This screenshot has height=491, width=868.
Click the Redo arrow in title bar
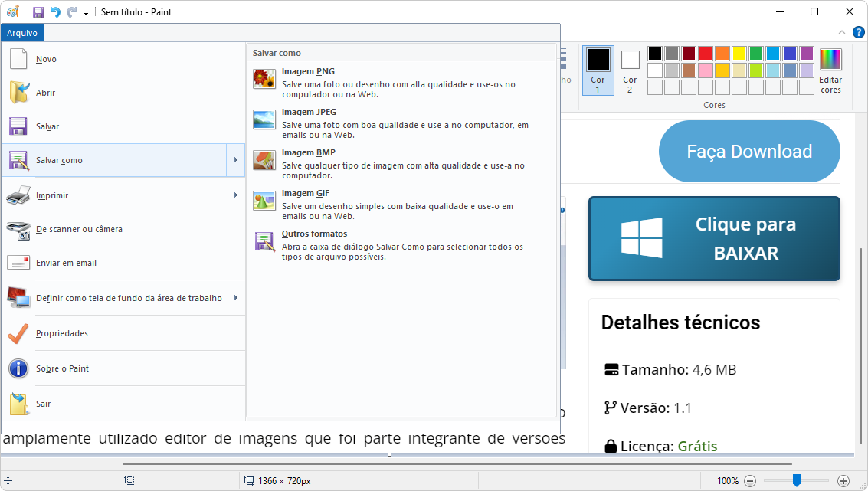click(x=71, y=12)
